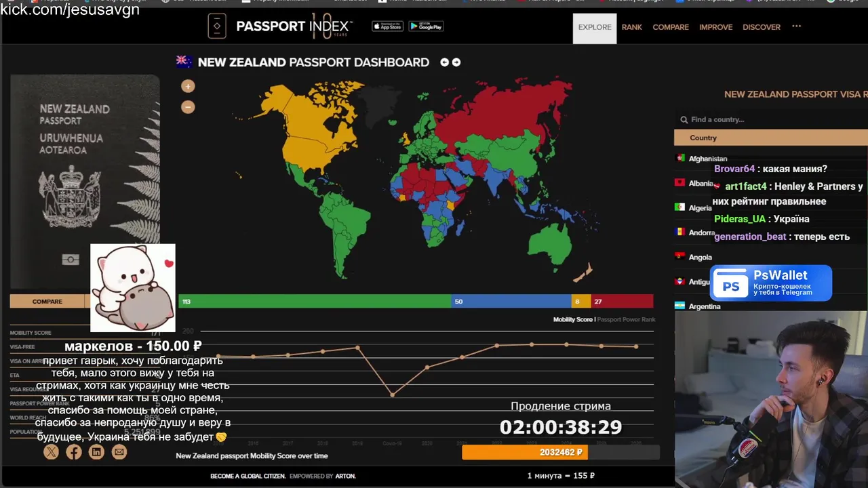
Task: Click the New Zealand Passport Dashboard heading
Action: (313, 62)
